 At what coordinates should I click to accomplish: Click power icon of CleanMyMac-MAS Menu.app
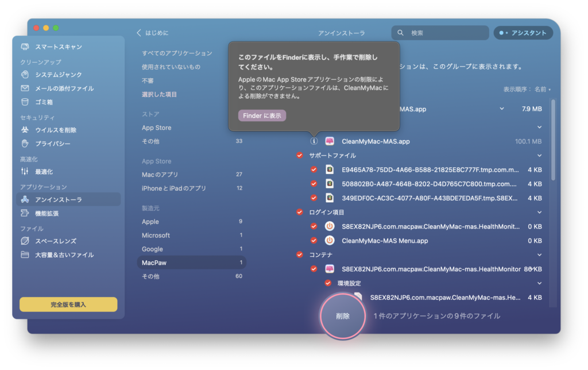click(330, 241)
